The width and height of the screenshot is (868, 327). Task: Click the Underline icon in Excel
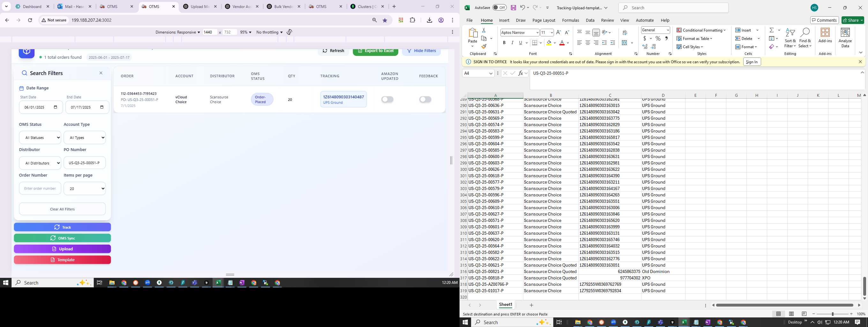click(x=520, y=43)
